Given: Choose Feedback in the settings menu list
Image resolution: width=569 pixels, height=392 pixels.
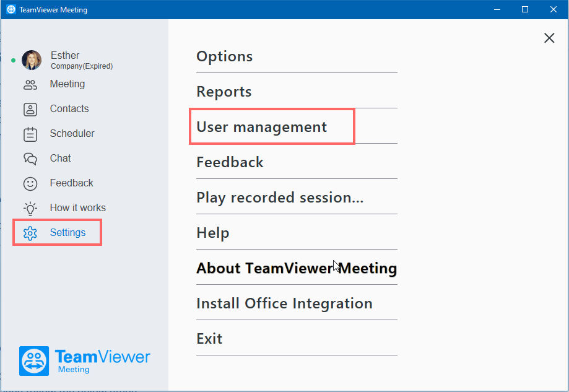Looking at the screenshot, I should 230,162.
